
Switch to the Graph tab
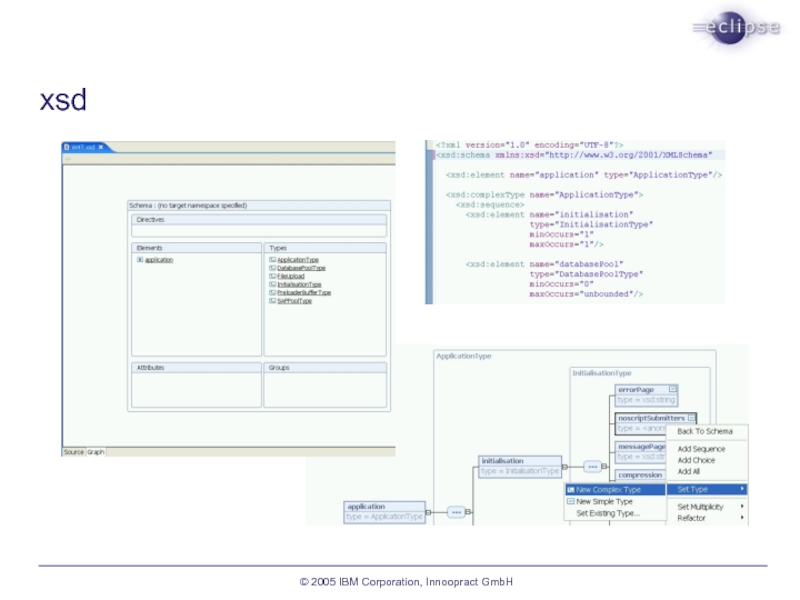coord(96,452)
